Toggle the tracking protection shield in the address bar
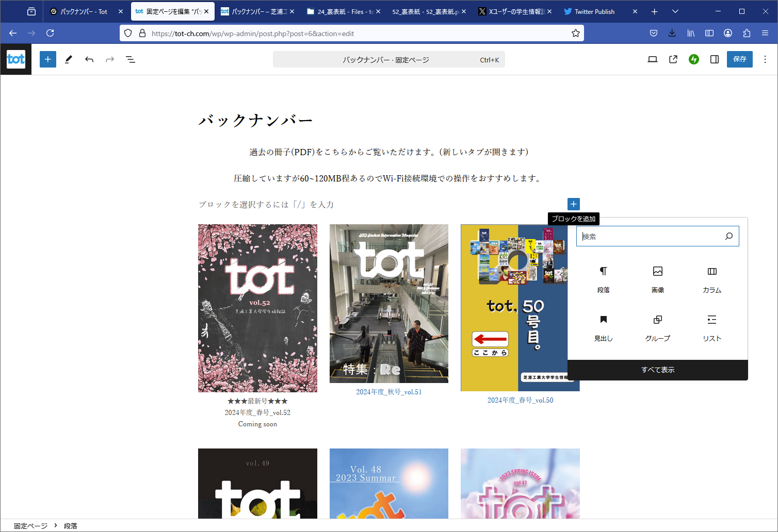778x532 pixels. tap(127, 32)
